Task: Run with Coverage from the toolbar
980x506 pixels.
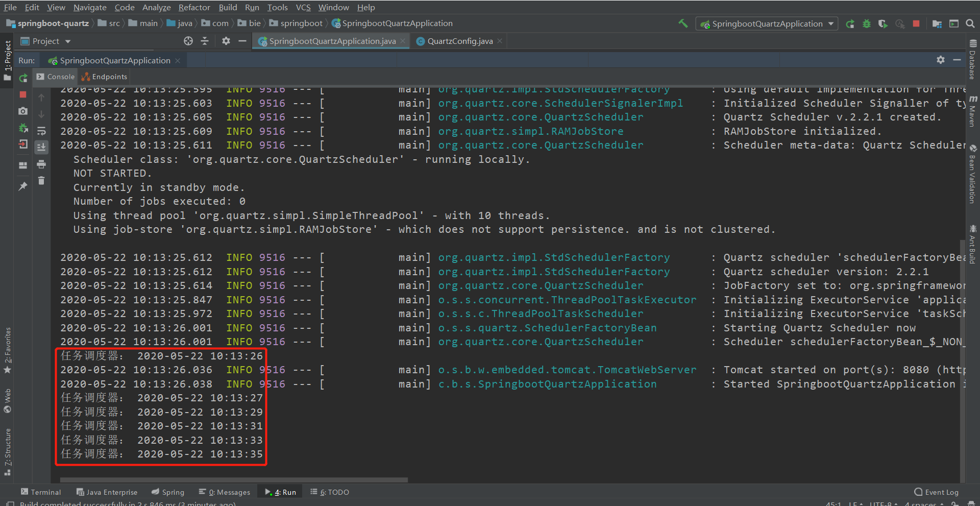Action: coord(883,23)
